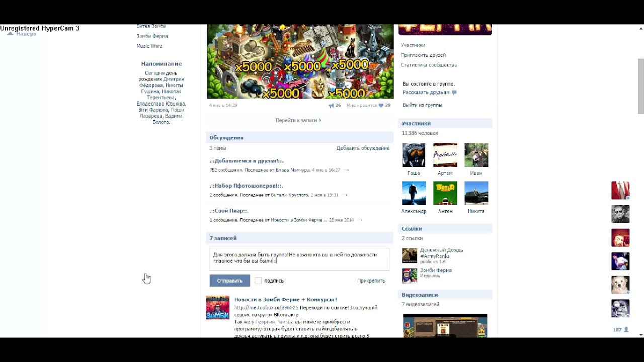Click birthday name 'Дмитрия Фёдорова'
Image resolution: width=644 pixels, height=362 pixels.
[x=162, y=82]
